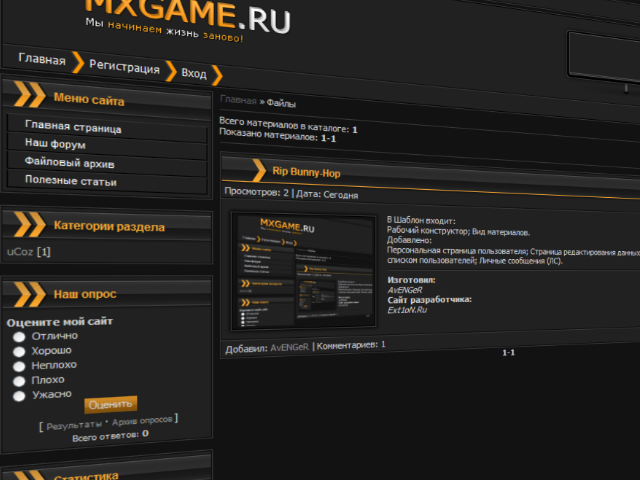Select the Неплохо poll option
This screenshot has height=480, width=640.
click(19, 366)
